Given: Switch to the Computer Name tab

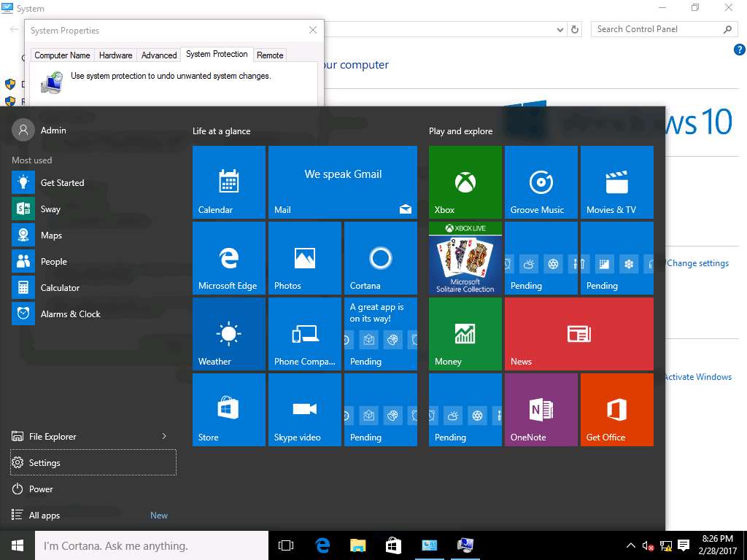Looking at the screenshot, I should 62,55.
